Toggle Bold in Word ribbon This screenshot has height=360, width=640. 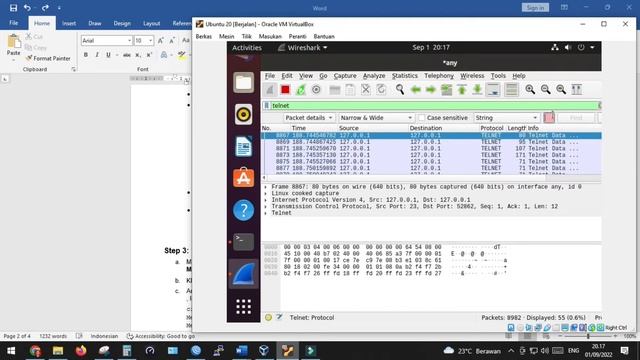[x=86, y=55]
